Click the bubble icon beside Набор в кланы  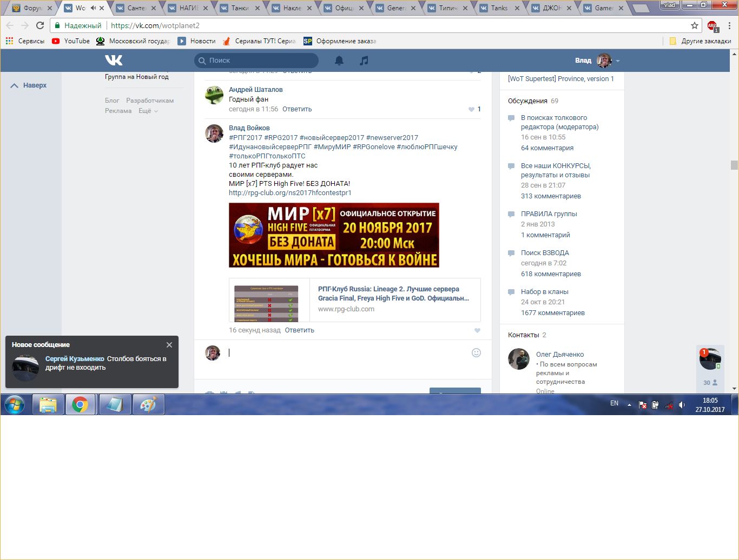511,292
